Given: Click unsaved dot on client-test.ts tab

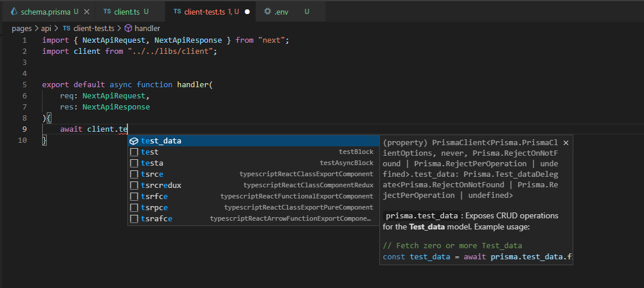Looking at the screenshot, I should tap(247, 12).
